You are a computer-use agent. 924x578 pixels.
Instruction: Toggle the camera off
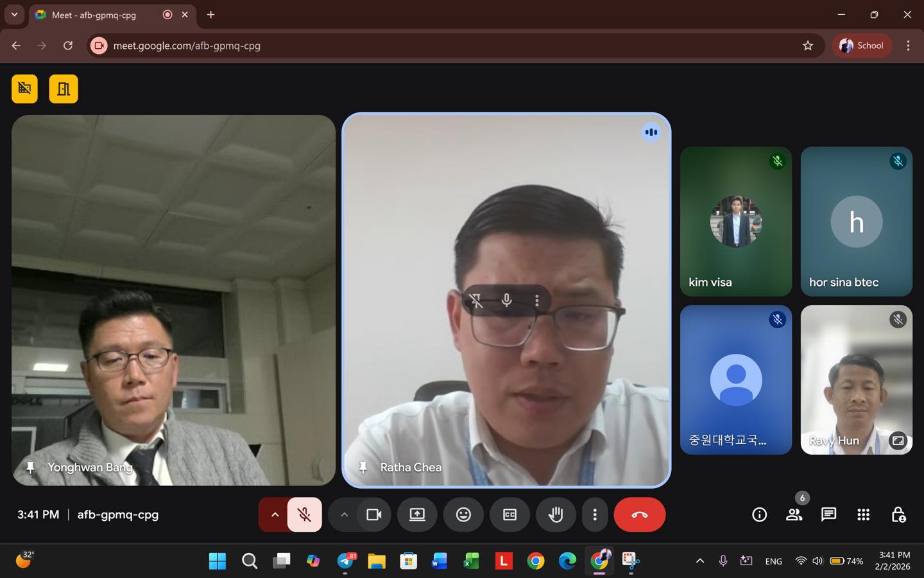coord(373,514)
